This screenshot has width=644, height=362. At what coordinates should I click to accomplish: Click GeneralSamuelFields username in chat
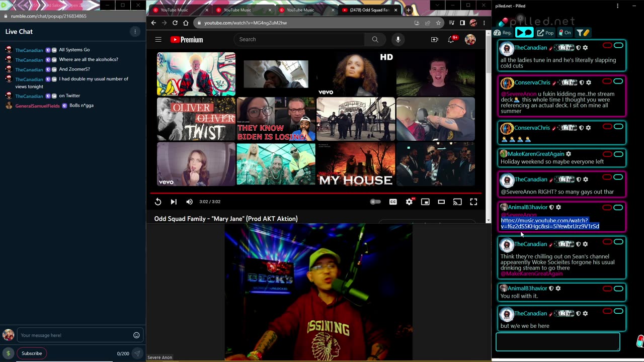coord(37,106)
